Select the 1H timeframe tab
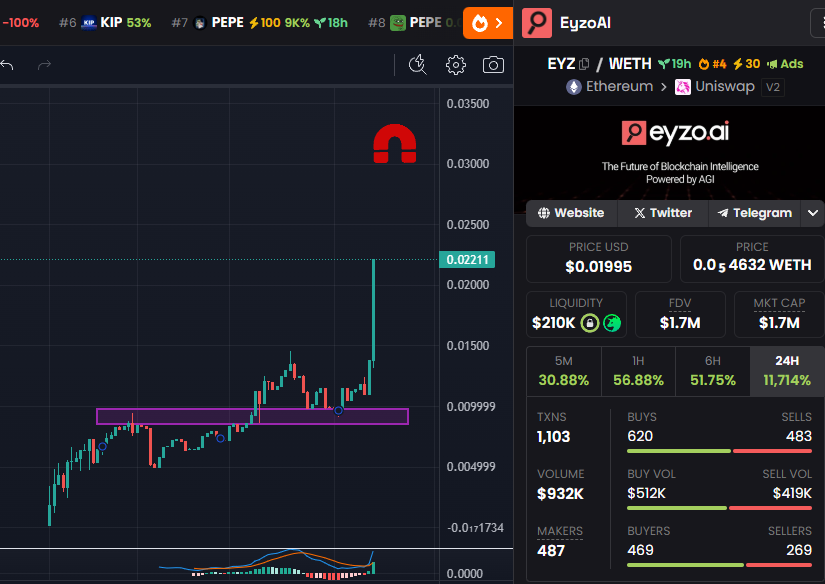 tap(638, 371)
